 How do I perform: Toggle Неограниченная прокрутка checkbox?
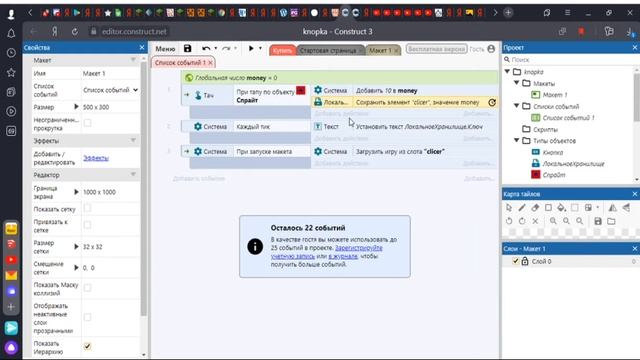(x=87, y=123)
